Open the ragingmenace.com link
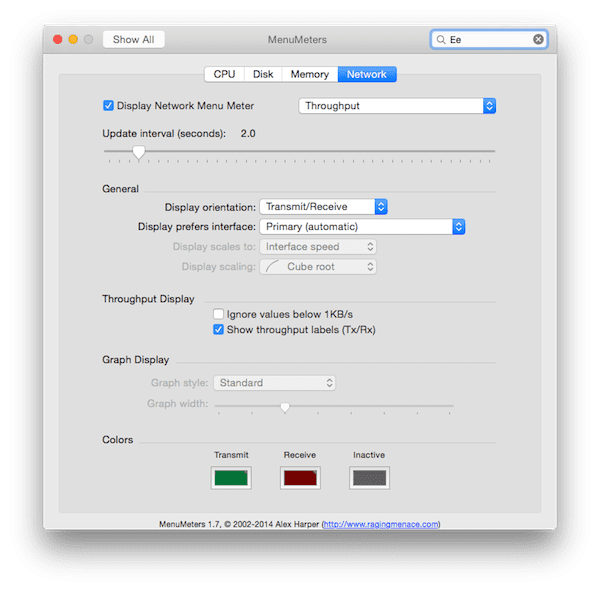Screen dimensions: 600x591 click(x=381, y=524)
